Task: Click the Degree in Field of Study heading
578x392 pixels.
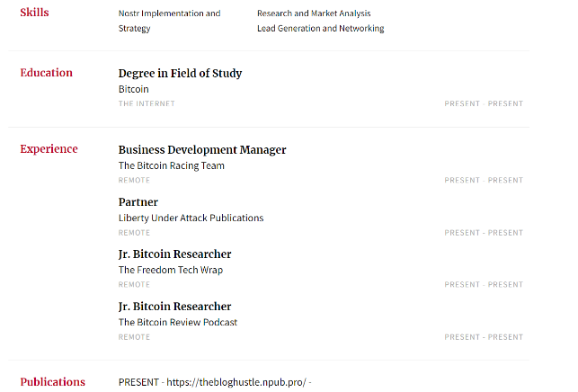Action: click(x=180, y=74)
